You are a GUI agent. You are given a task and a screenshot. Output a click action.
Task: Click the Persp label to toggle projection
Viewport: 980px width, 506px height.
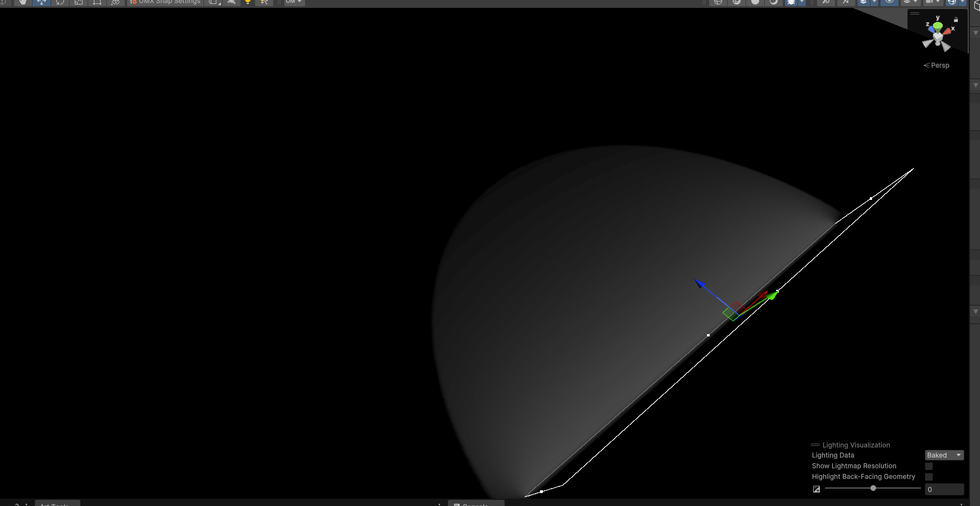938,65
